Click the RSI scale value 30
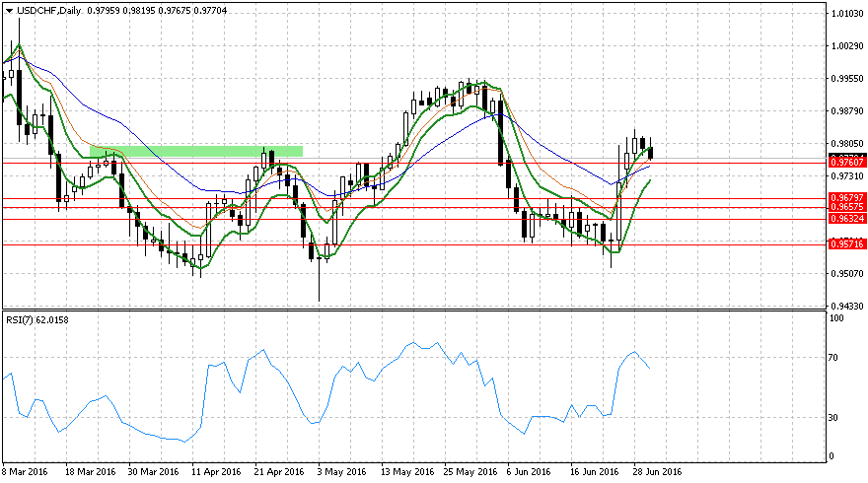Image resolution: width=868 pixels, height=483 pixels. (x=833, y=418)
